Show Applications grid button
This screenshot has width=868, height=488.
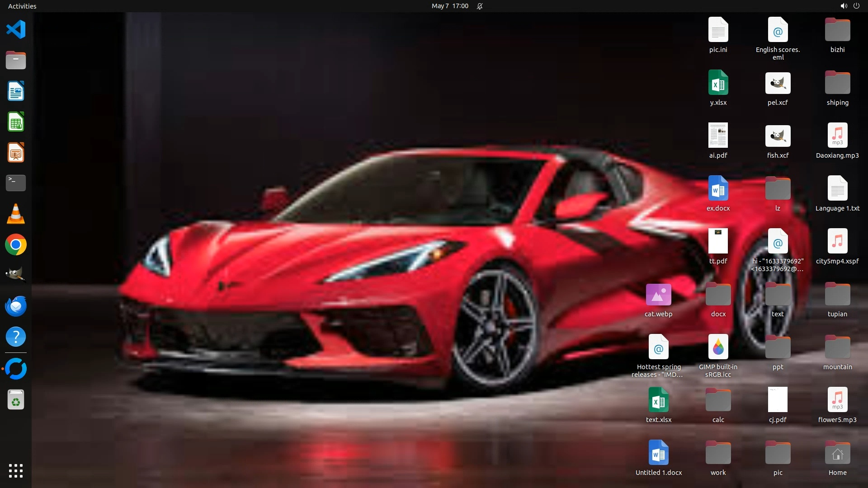(x=16, y=471)
